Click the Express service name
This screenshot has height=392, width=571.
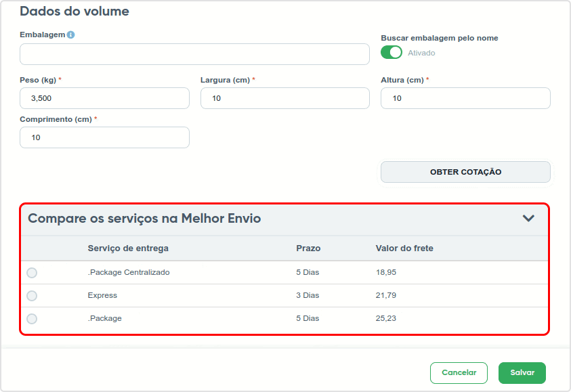[x=102, y=295]
